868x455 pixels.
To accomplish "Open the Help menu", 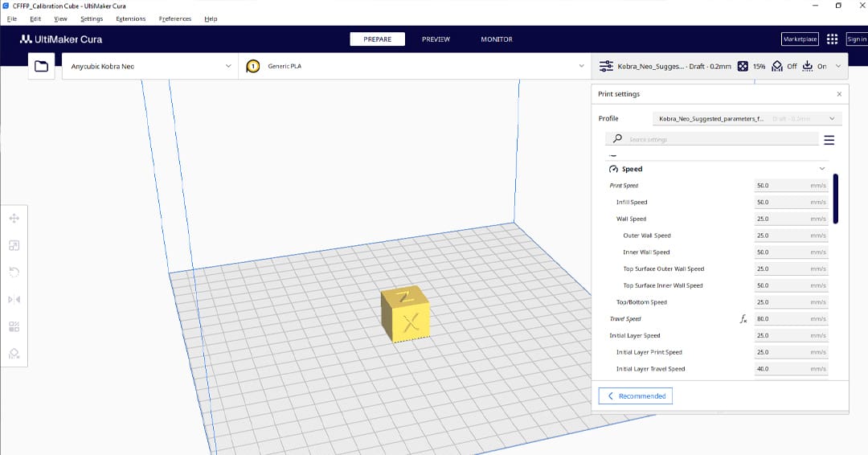I will 211,18.
